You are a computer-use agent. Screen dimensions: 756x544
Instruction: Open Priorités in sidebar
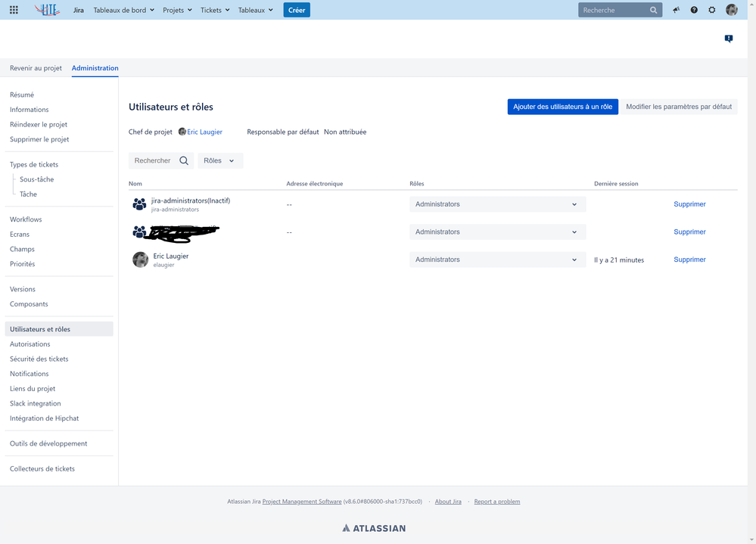(22, 264)
